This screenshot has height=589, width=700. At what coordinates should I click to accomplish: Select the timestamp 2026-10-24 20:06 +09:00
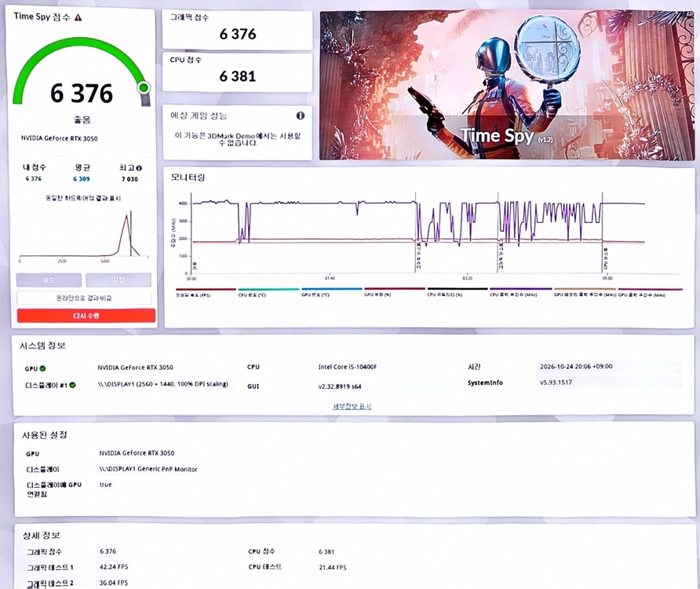point(576,367)
